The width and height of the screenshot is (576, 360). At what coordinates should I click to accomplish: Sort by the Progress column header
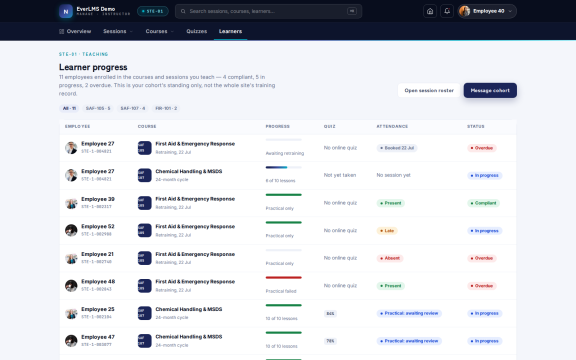point(278,126)
